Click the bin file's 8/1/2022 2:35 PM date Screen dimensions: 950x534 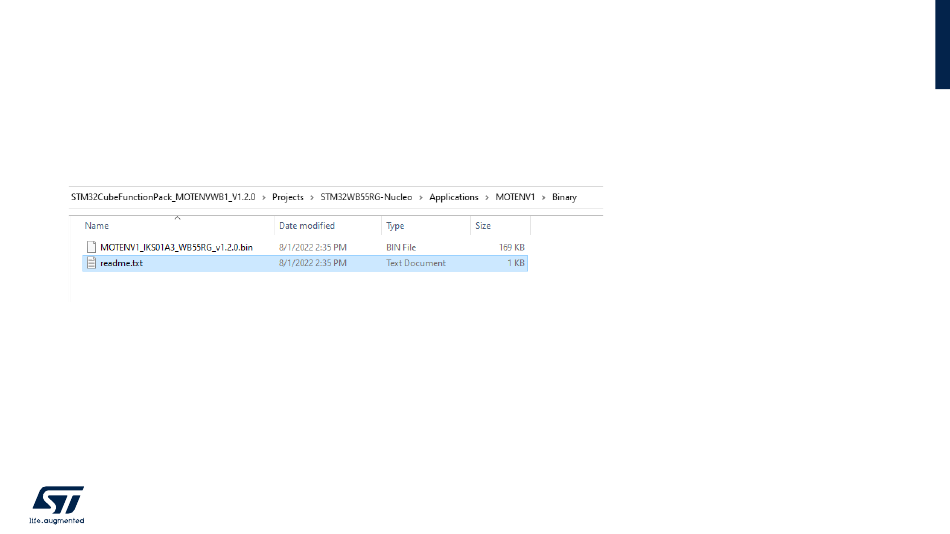click(x=313, y=247)
